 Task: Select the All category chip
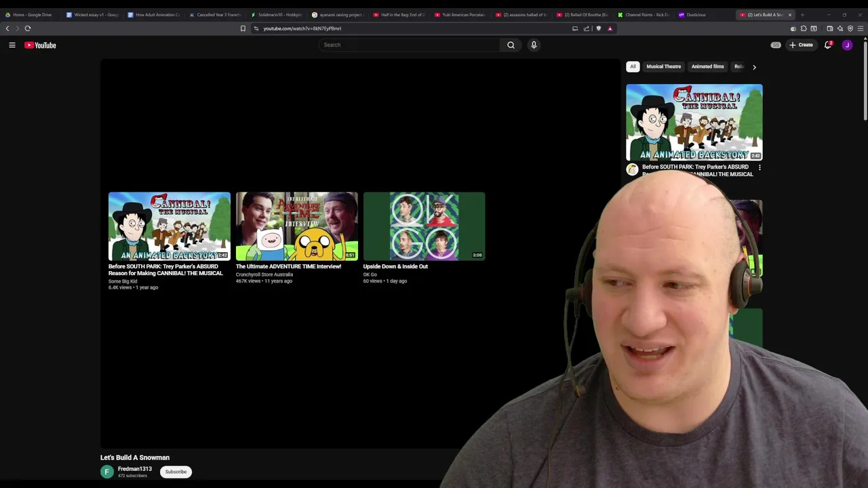(633, 66)
